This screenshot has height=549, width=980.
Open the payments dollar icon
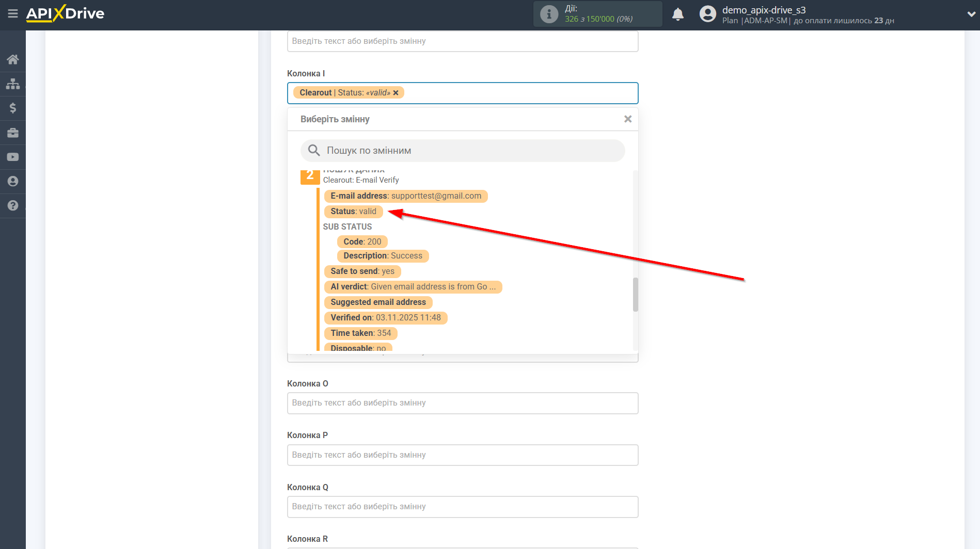click(13, 108)
